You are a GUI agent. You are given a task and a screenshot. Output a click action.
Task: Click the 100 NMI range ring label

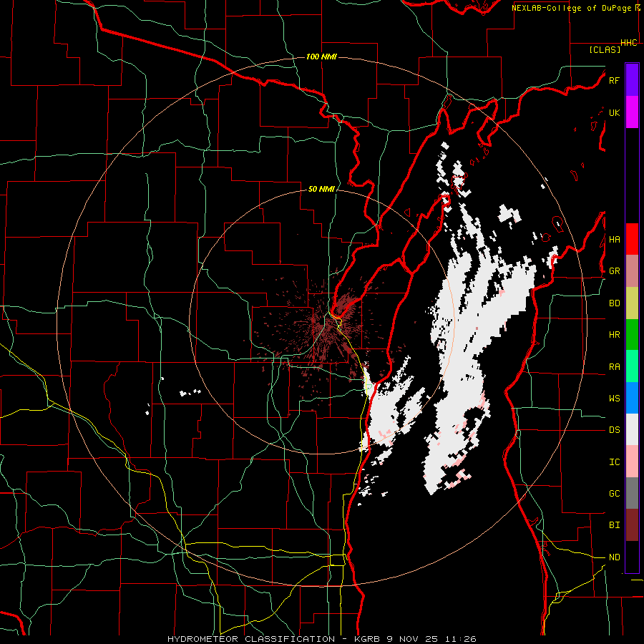321,57
